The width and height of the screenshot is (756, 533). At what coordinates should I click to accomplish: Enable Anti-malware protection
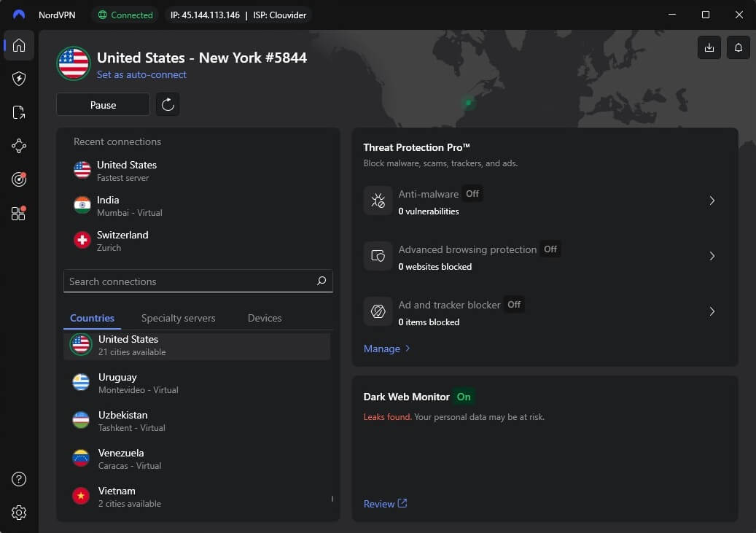pos(472,194)
